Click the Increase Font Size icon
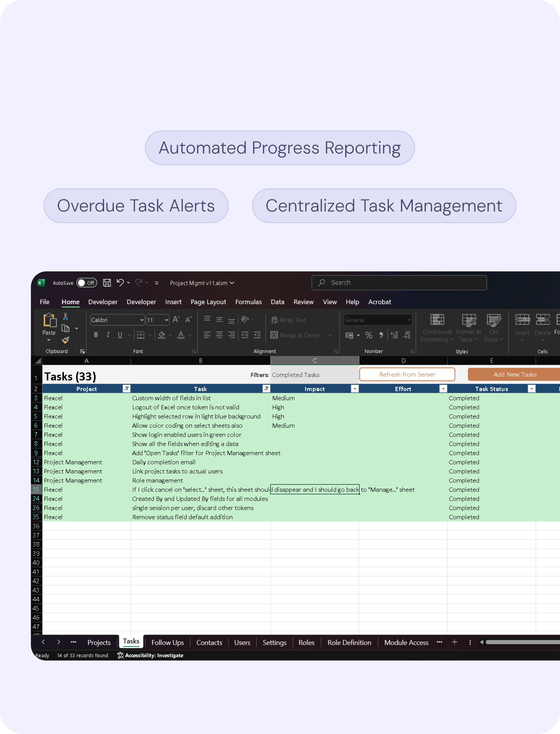The width and height of the screenshot is (560, 734). 176,320
